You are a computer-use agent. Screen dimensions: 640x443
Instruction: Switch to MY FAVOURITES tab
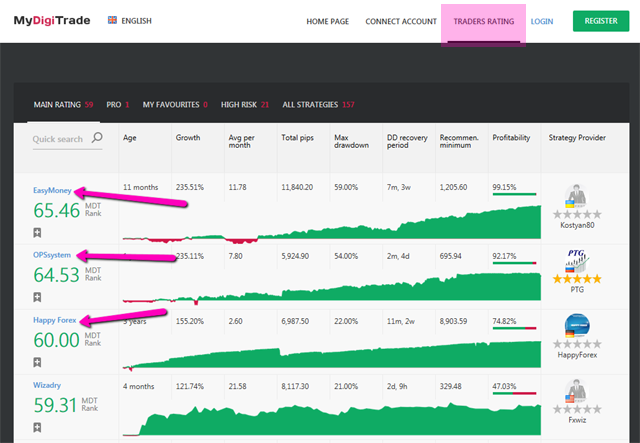click(175, 105)
